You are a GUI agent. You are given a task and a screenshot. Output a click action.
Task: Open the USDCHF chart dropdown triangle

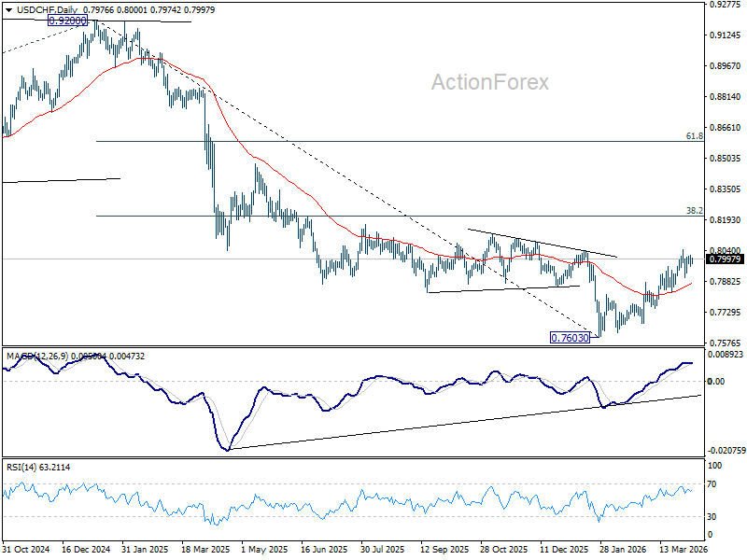(x=9, y=10)
